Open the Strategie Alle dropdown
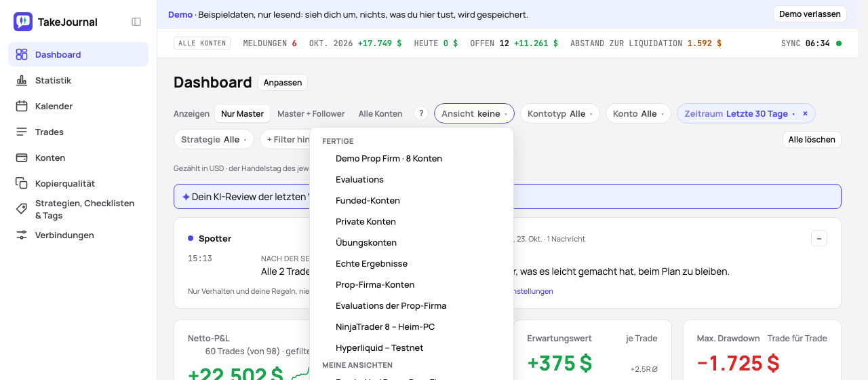Viewport: 868px width, 380px height. pos(214,139)
